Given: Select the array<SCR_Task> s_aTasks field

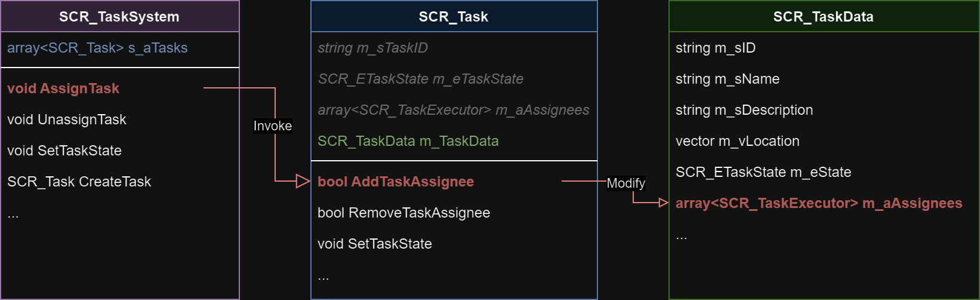Looking at the screenshot, I should (x=97, y=48).
